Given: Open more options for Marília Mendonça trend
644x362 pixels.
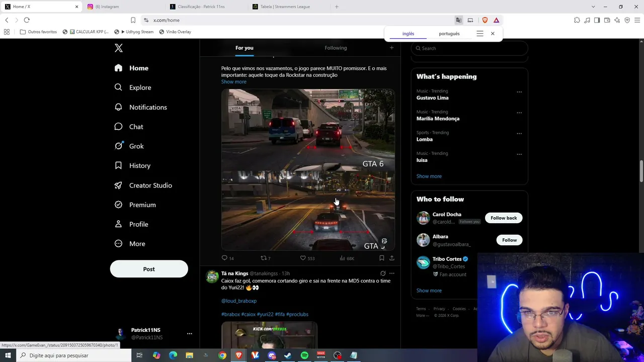Looking at the screenshot, I should click(519, 113).
